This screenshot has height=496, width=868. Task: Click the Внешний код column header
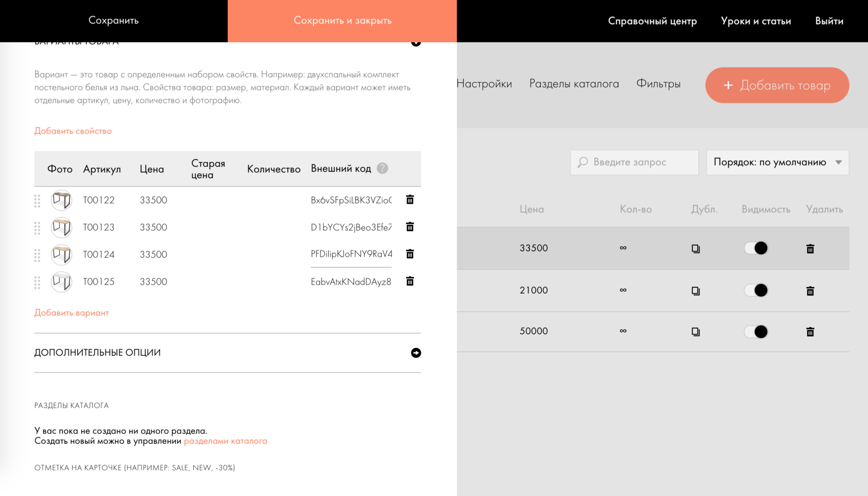point(341,168)
